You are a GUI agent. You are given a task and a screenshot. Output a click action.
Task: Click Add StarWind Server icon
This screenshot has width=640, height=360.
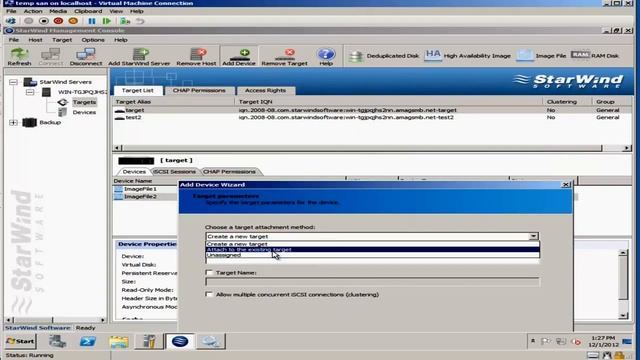(x=139, y=57)
